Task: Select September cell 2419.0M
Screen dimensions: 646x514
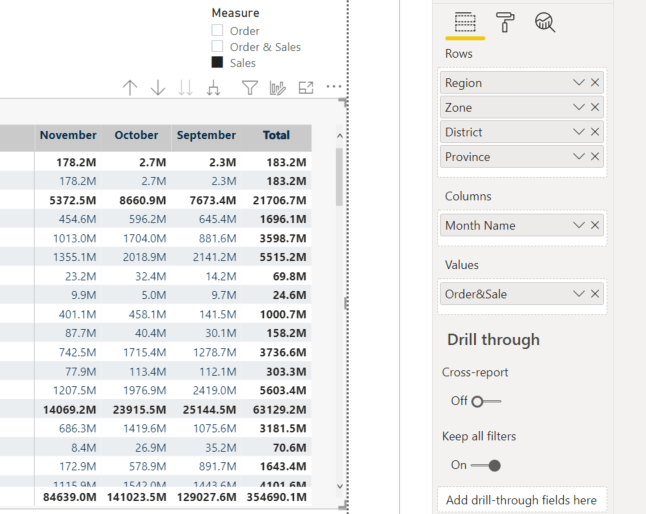Action: (215, 390)
